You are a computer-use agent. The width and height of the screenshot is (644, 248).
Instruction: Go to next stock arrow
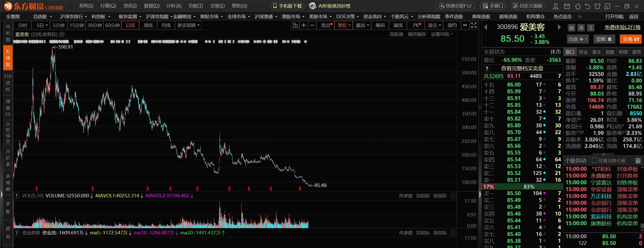click(x=559, y=27)
